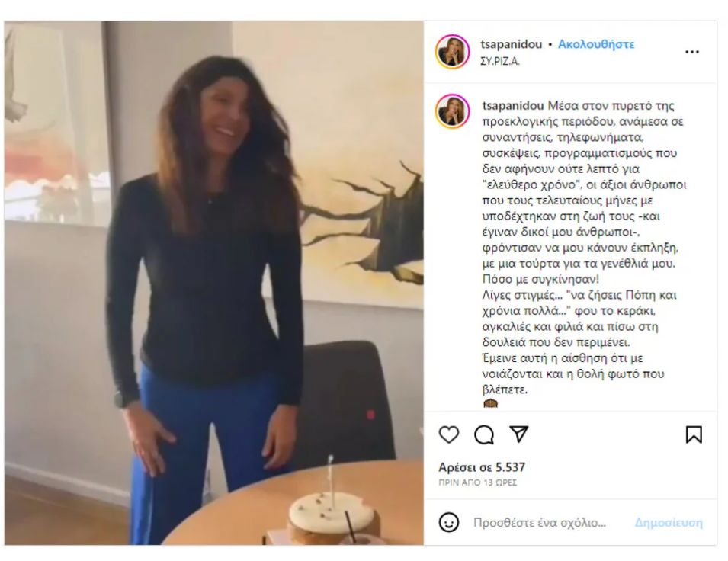Viewport: 728px width, 561px height.
Task: Click the ΠΡΙΝ ΑΠΟ 13 ΩΡΕΣ timestamp
Action: click(x=477, y=483)
